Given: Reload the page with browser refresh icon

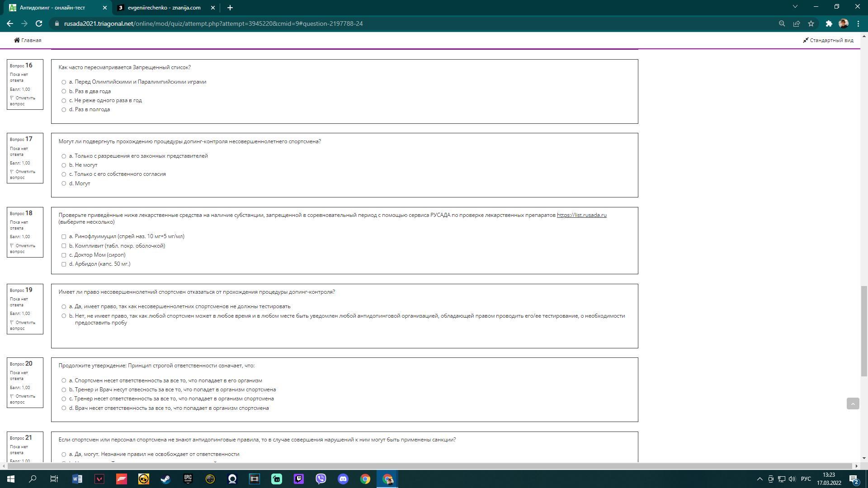Looking at the screenshot, I should pos(39,23).
